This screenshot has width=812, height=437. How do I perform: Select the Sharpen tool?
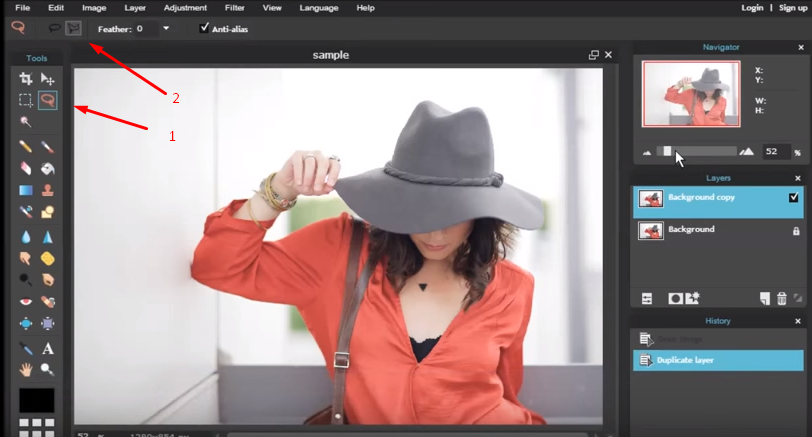pos(48,237)
